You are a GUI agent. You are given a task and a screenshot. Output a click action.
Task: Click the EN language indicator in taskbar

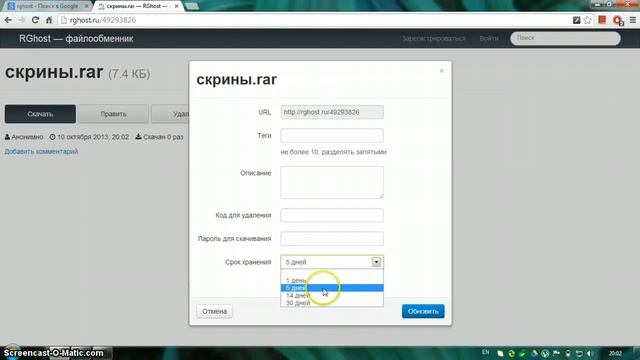click(485, 352)
